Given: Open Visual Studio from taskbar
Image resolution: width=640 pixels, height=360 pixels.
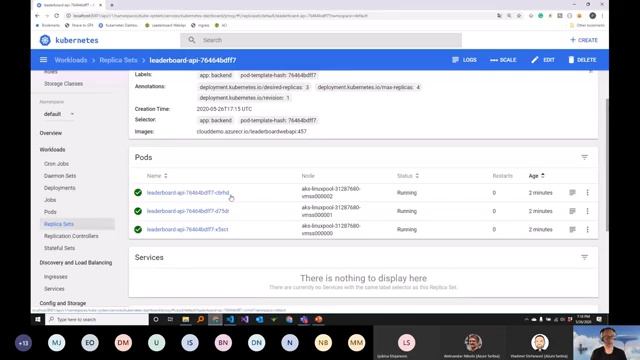Looking at the screenshot, I should click(x=244, y=320).
